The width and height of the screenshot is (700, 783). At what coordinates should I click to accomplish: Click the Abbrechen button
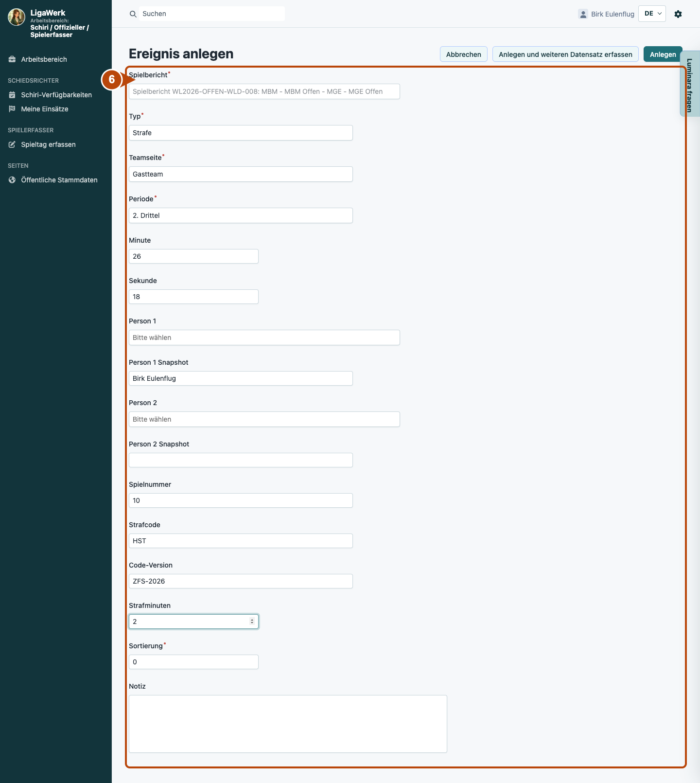click(x=464, y=54)
